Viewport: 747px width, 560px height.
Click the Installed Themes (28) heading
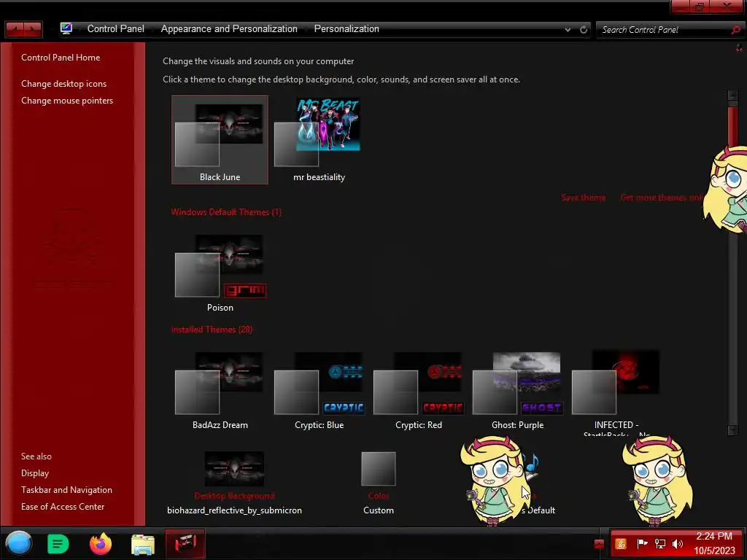pos(212,330)
